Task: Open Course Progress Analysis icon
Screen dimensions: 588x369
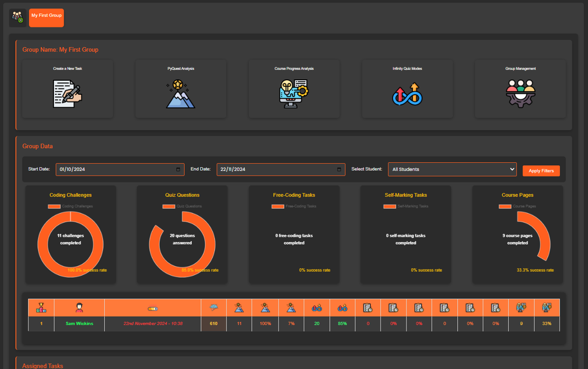Action: [293, 94]
